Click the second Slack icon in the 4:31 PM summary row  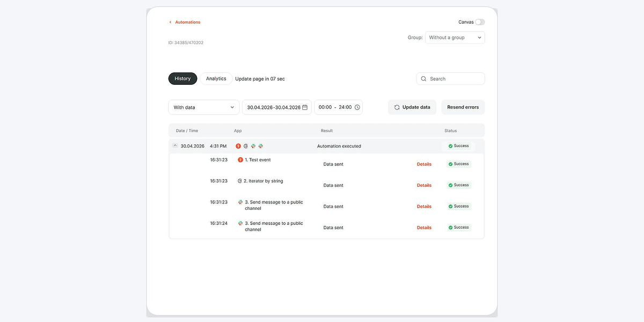261,146
